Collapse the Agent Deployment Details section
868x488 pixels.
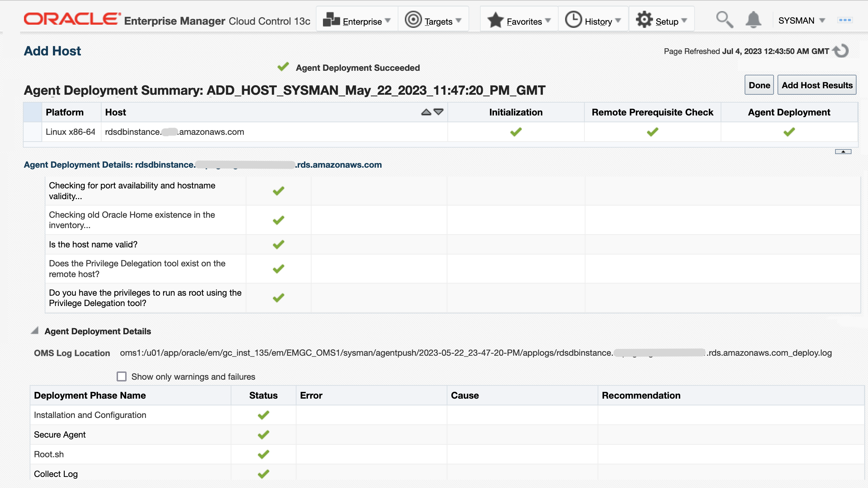35,331
